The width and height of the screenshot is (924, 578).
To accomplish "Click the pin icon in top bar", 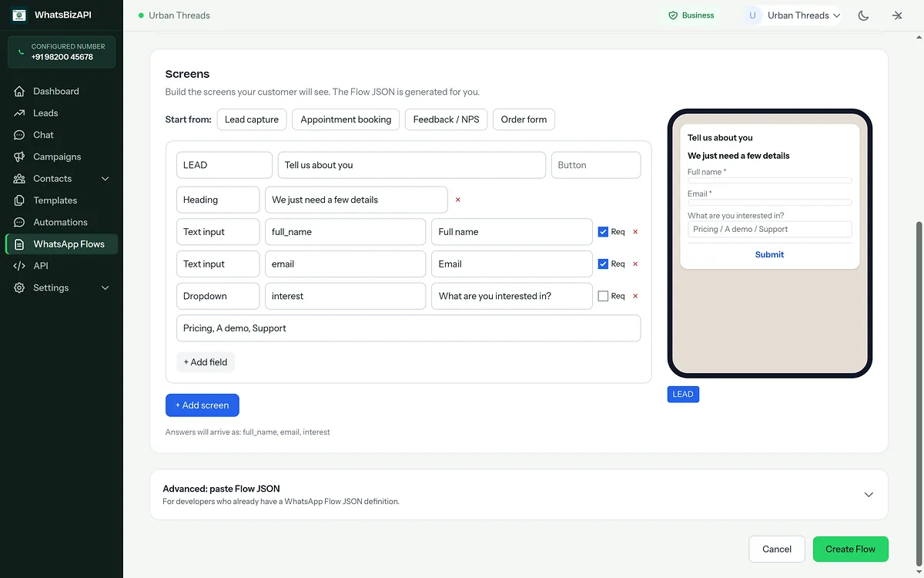I will 897,15.
